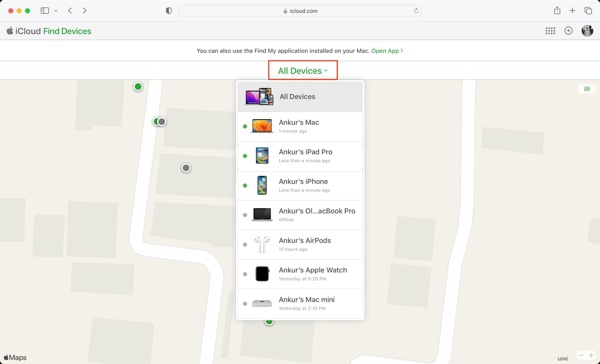The height and width of the screenshot is (364, 600).
Task: Click the MacBook icon for Ankur's Mac
Action: pos(262,126)
